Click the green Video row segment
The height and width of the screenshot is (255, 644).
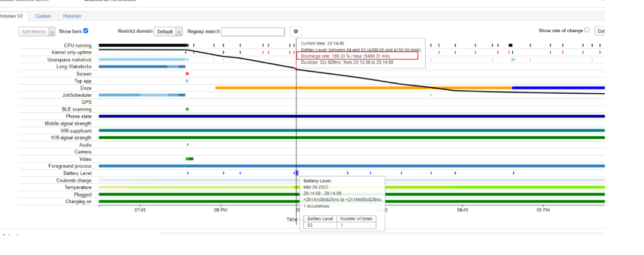(x=190, y=159)
